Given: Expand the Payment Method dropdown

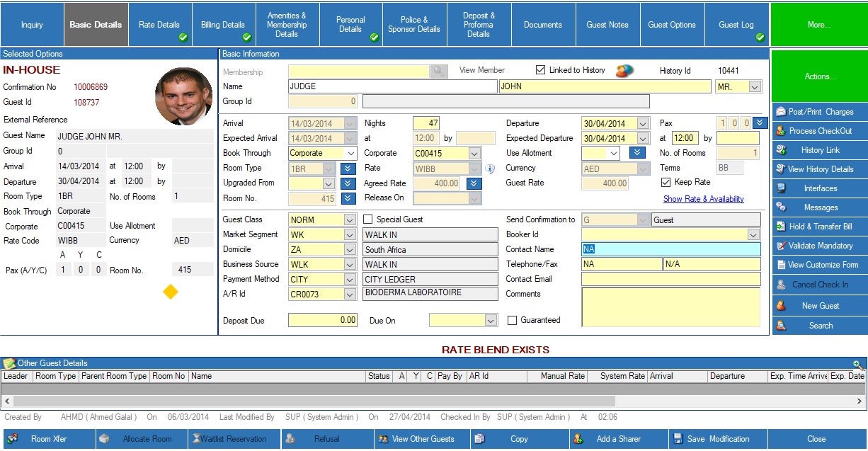Looking at the screenshot, I should click(x=350, y=279).
